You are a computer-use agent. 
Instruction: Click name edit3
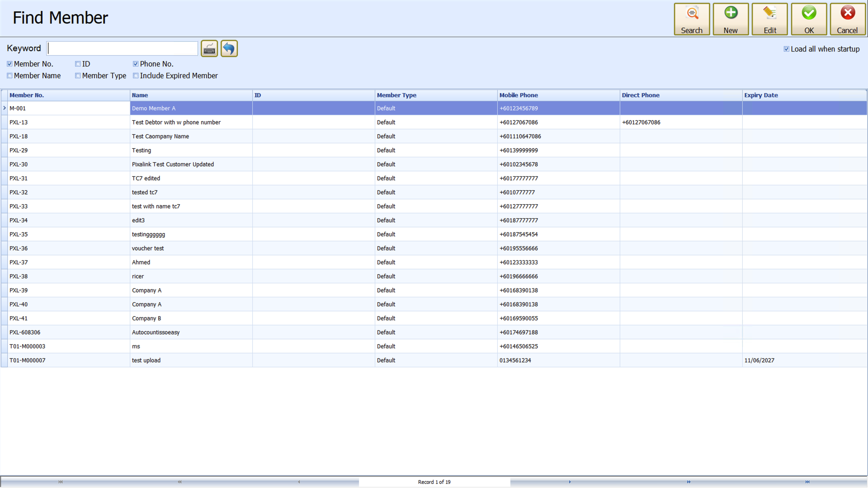click(138, 221)
